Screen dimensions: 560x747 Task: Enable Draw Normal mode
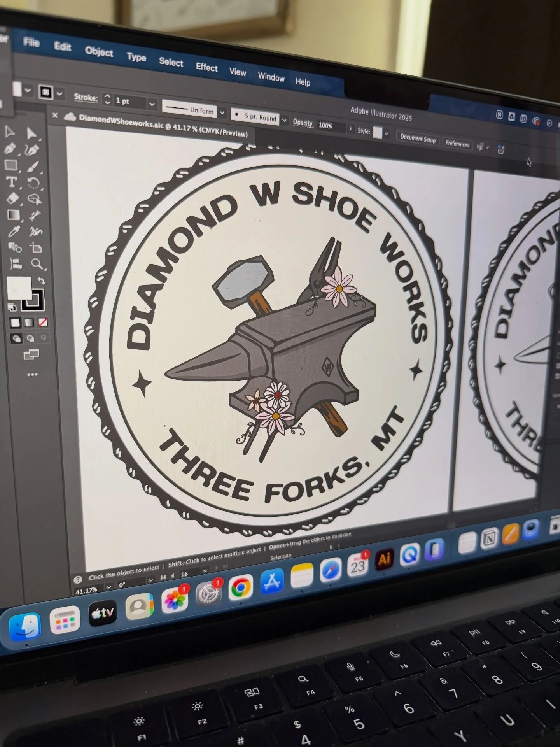point(16,338)
